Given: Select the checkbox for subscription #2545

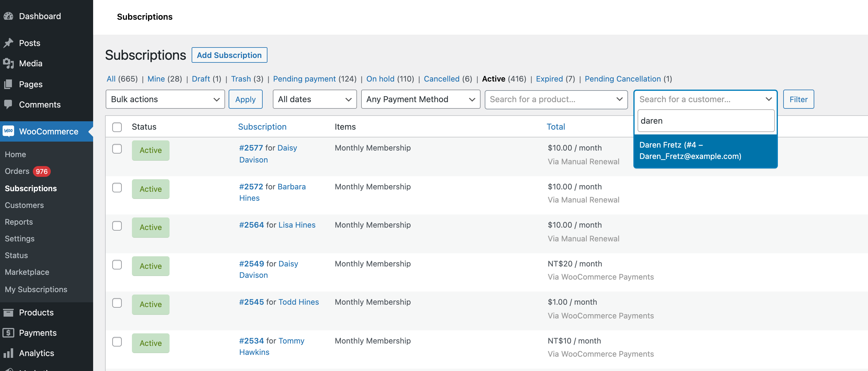Looking at the screenshot, I should click(x=117, y=303).
